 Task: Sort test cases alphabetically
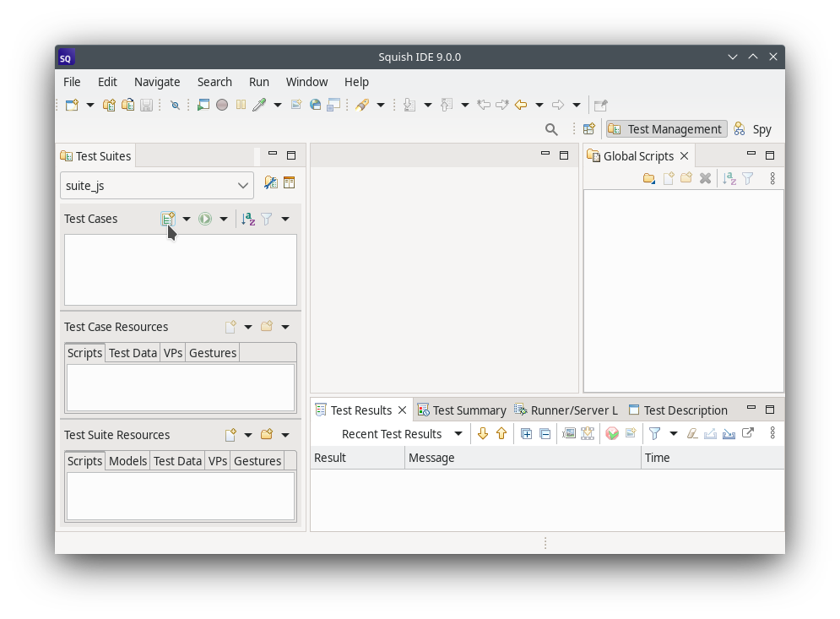pos(247,218)
